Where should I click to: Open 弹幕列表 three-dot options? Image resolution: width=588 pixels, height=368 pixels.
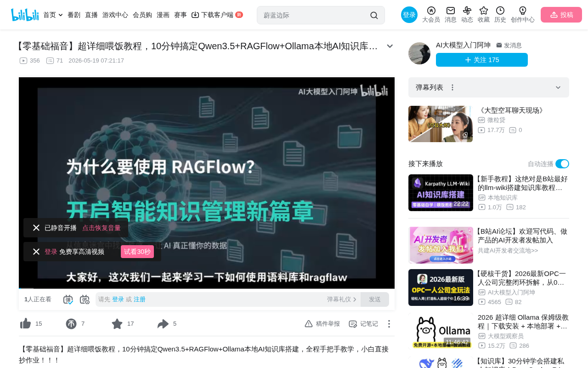click(452, 87)
